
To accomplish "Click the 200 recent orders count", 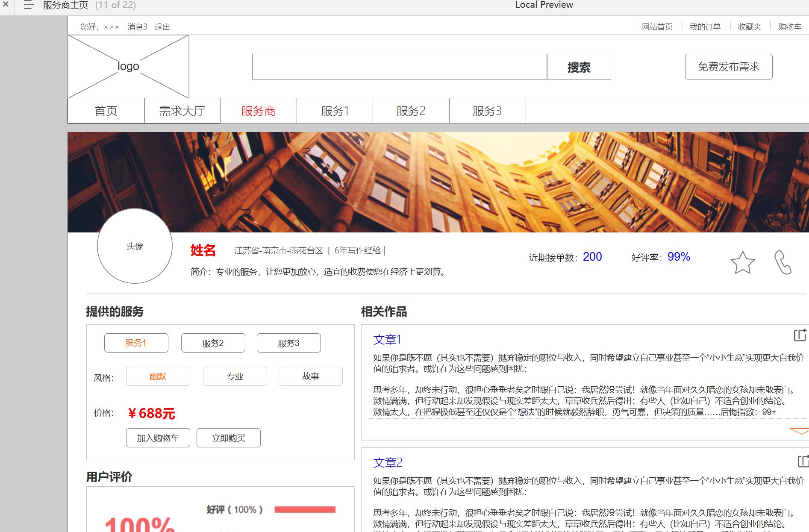I will coord(592,256).
